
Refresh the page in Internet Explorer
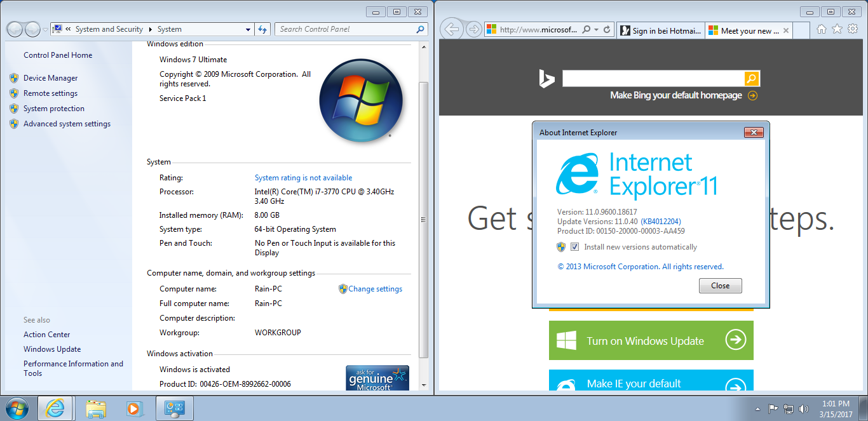coord(607,30)
